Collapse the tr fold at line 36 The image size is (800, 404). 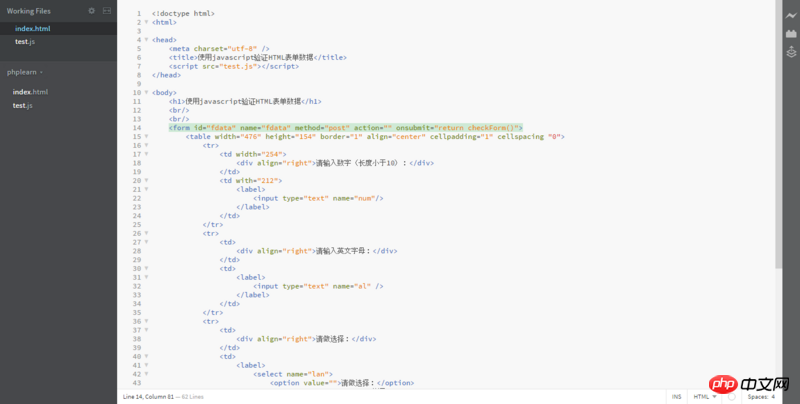[x=146, y=321]
